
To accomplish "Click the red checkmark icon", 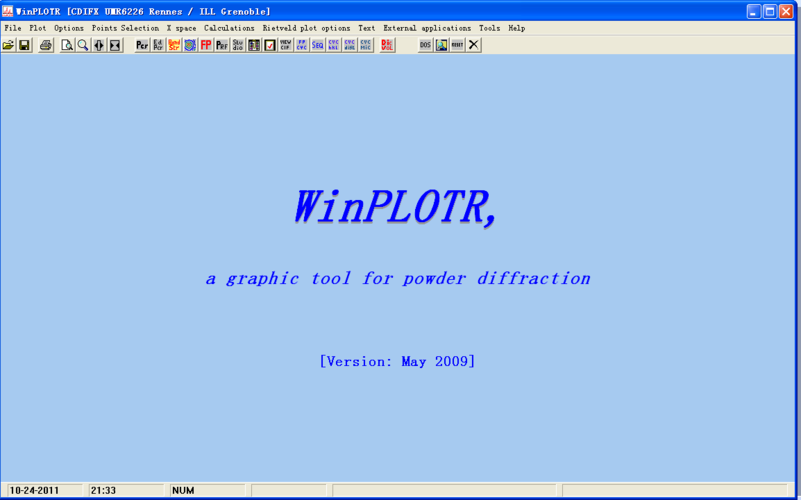I will coord(270,45).
